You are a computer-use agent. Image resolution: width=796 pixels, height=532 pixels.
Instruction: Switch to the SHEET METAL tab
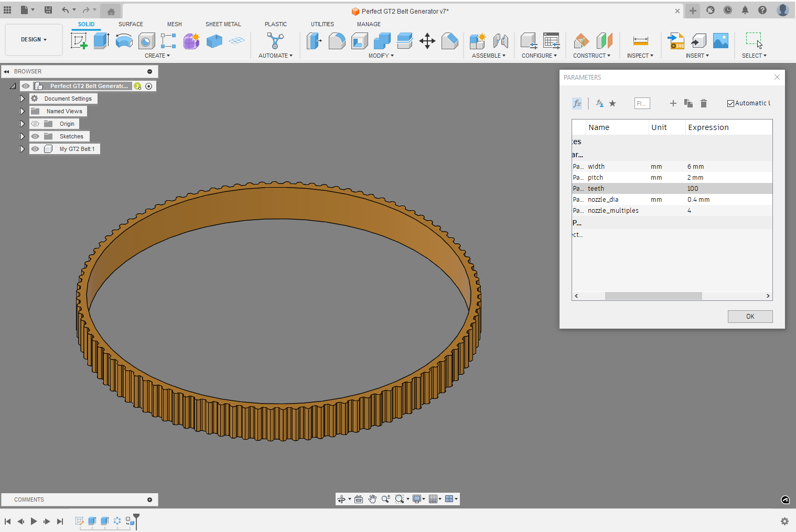223,24
